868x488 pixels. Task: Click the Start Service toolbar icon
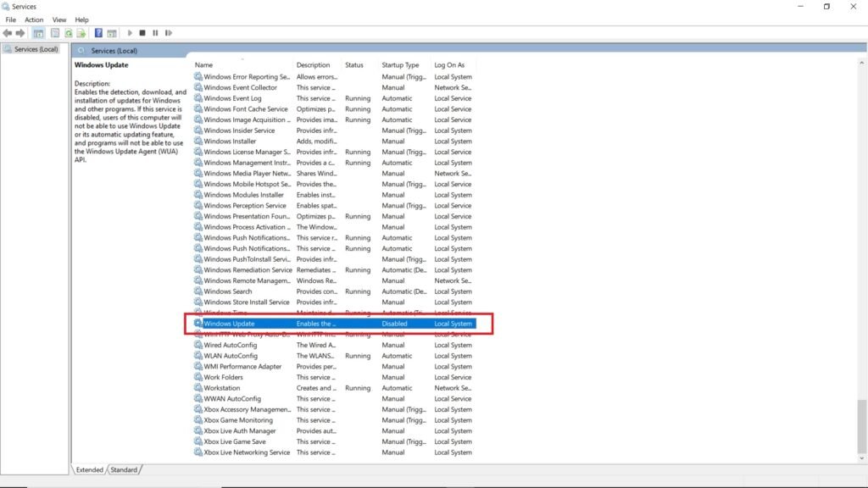coord(131,33)
